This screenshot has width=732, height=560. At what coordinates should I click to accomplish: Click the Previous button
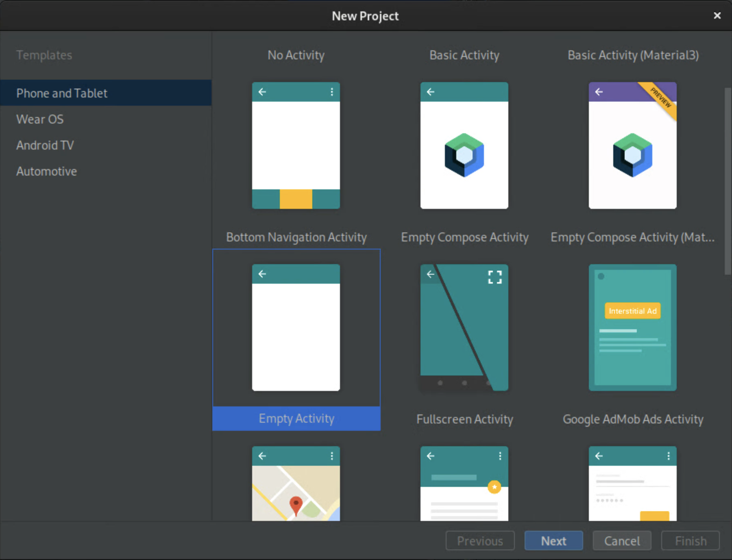pyautogui.click(x=480, y=541)
